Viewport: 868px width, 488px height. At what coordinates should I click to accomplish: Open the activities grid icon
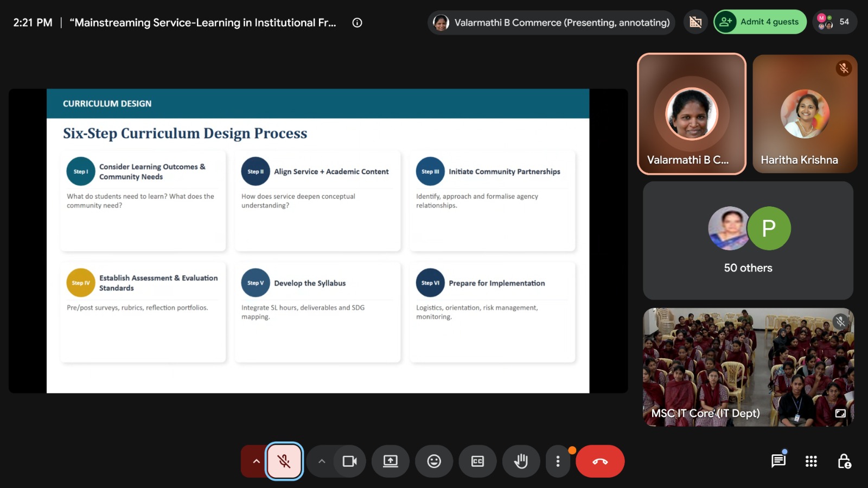coord(811,461)
